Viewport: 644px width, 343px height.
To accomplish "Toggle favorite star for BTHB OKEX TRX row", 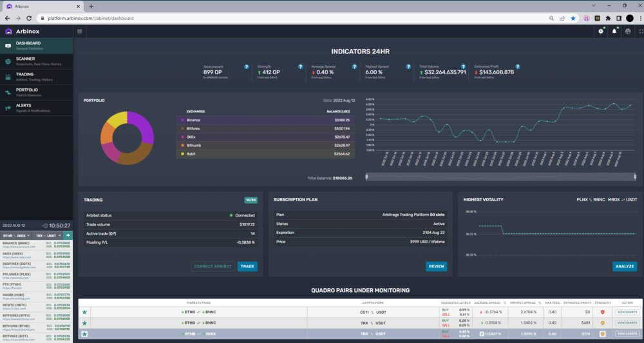I will point(84,334).
